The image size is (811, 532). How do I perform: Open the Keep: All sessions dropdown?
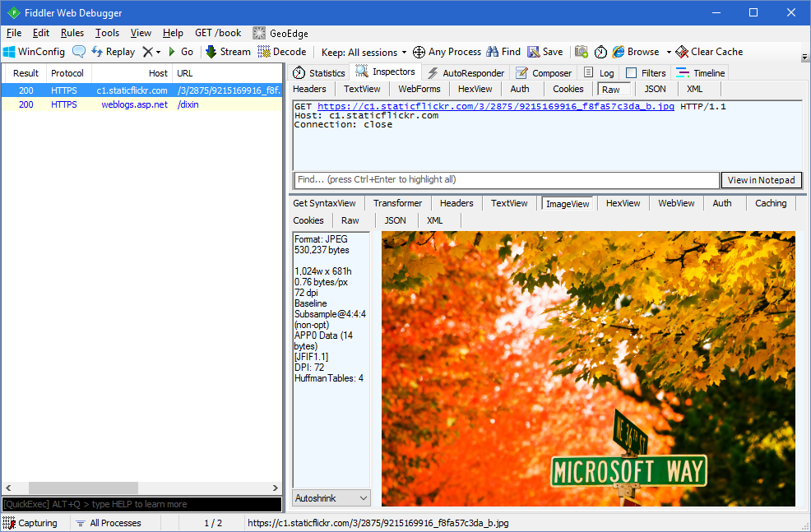364,53
